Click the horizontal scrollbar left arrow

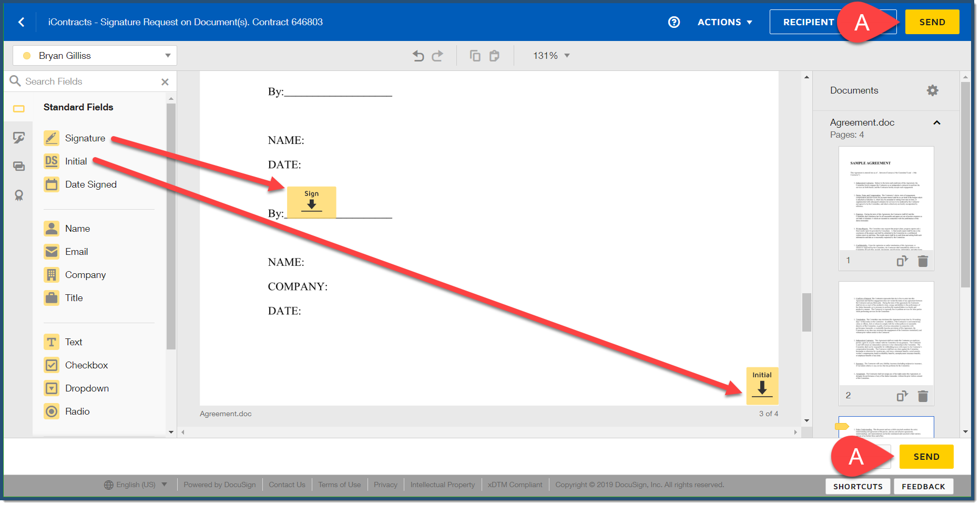click(183, 432)
